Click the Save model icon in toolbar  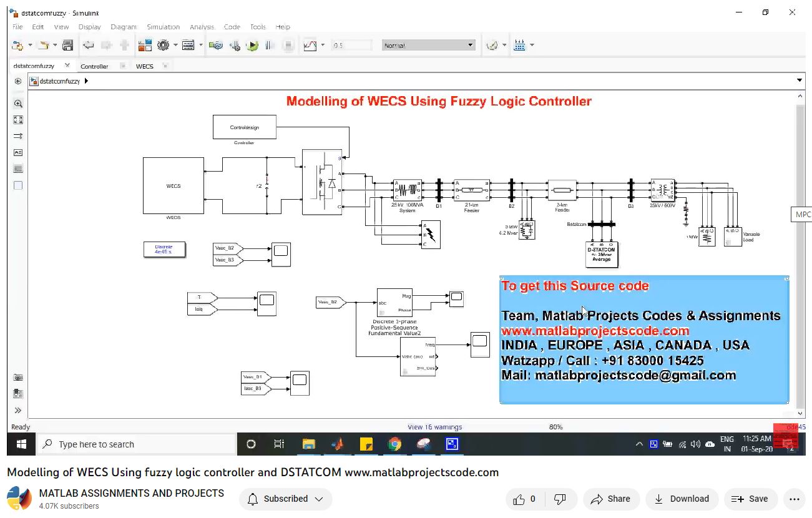click(67, 46)
